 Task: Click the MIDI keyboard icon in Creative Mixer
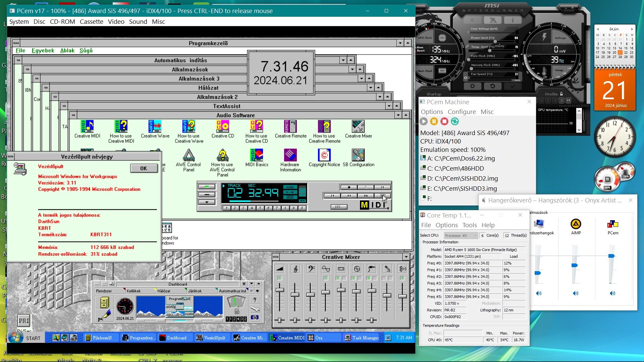coord(341,269)
